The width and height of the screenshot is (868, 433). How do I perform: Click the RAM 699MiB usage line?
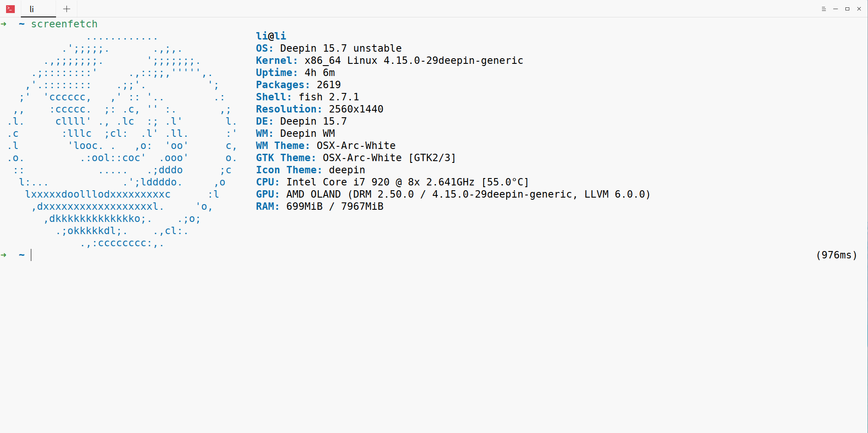tap(320, 206)
